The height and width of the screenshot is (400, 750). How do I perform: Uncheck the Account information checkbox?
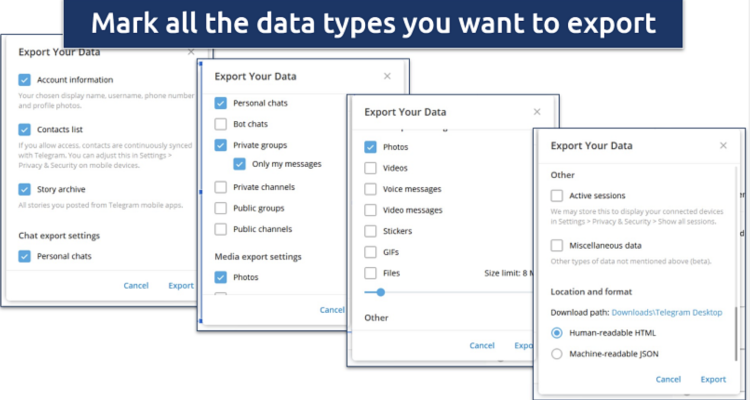(24, 80)
